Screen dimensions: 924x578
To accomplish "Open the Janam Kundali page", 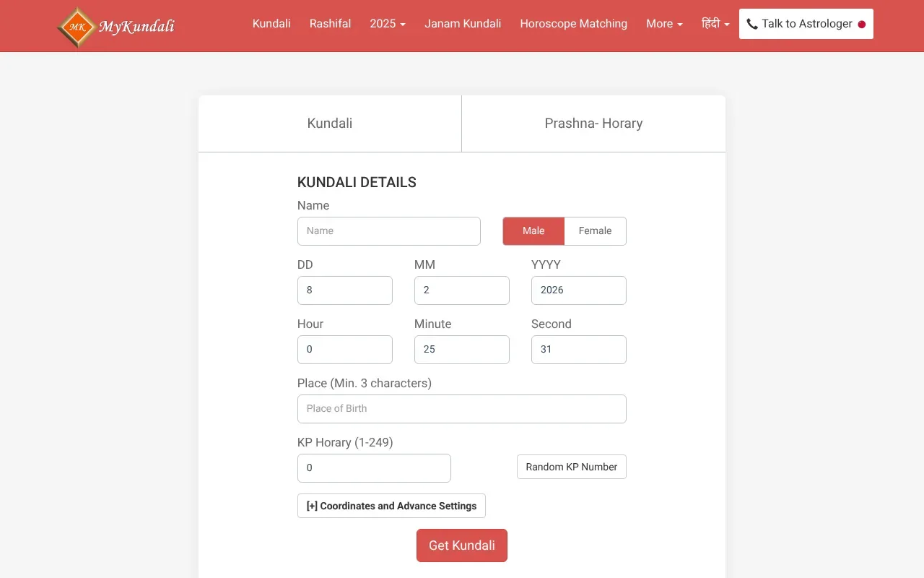I will click(x=462, y=23).
